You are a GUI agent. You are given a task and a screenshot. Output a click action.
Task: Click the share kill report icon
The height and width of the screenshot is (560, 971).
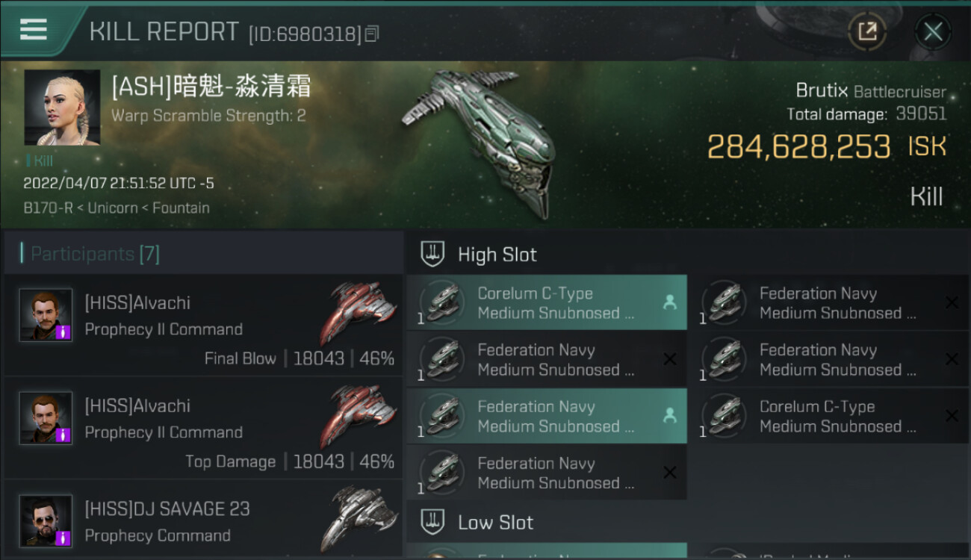click(867, 31)
